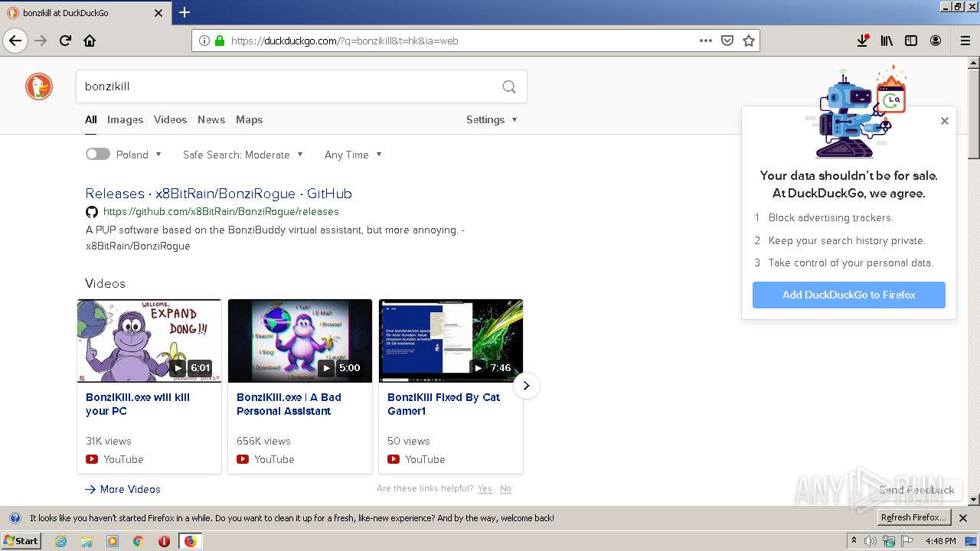Play the 5:00 Bonzi thumbnail video

(300, 341)
